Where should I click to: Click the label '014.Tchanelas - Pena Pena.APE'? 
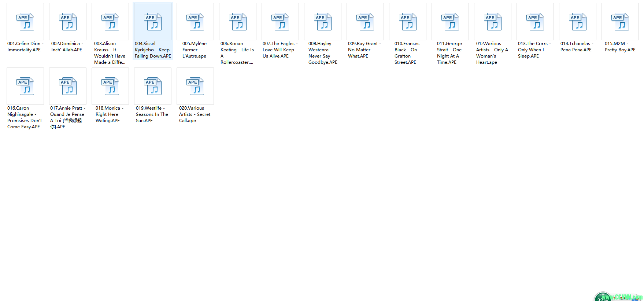point(577,47)
